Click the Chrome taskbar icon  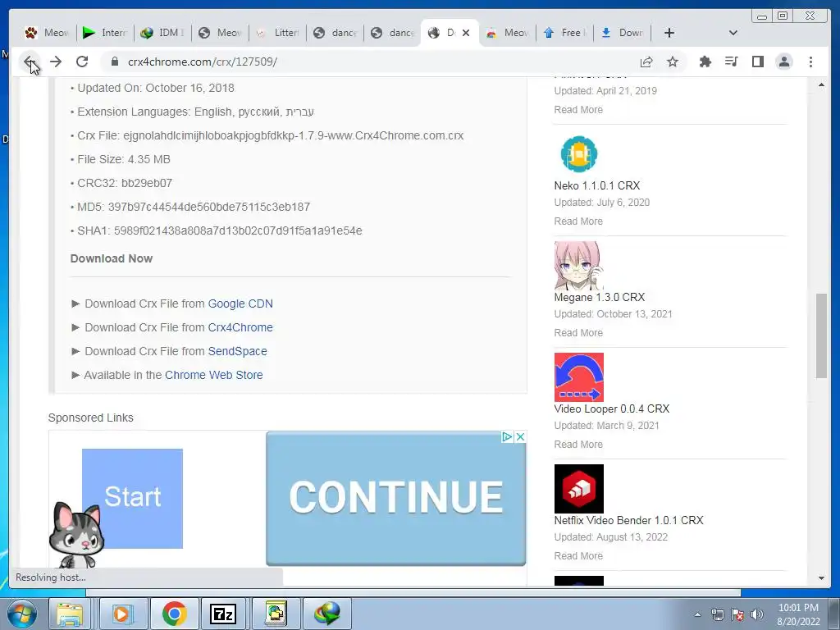tap(174, 614)
